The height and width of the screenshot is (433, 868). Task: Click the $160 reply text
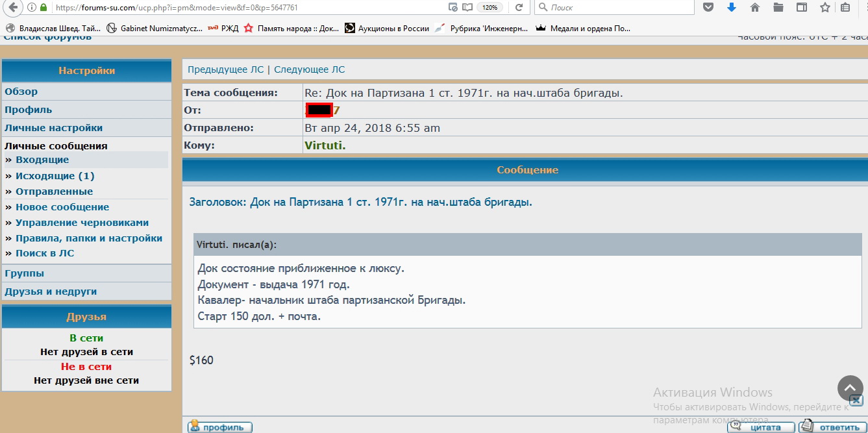201,360
